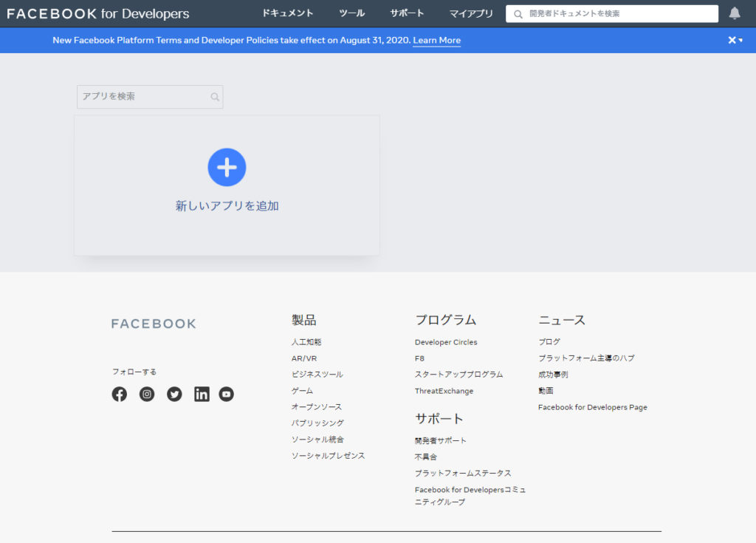This screenshot has height=543, width=756.
Task: Go to マイアプリ in the top navigation
Action: coord(471,13)
